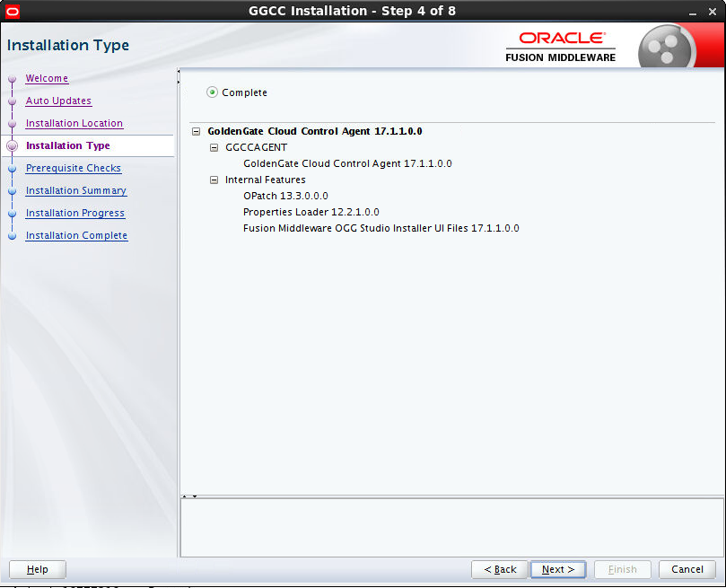Collapse the GGCCAGENT tree node
Screen dimensions: 726x588
[x=214, y=147]
